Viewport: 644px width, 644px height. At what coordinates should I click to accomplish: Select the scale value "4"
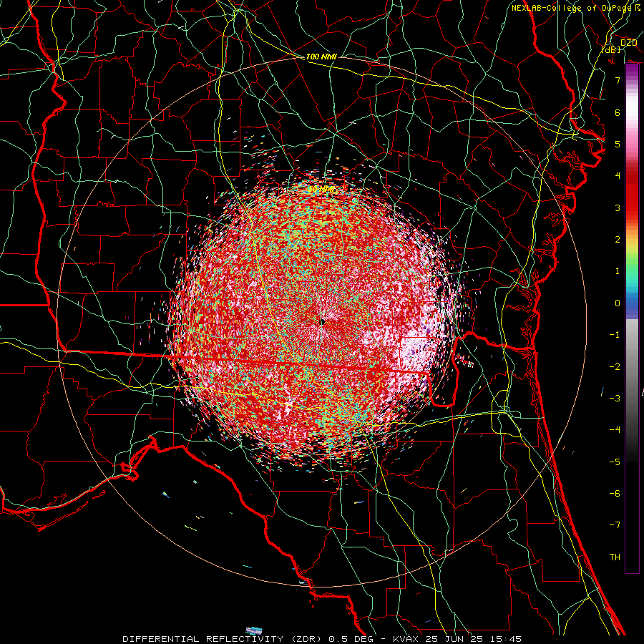click(x=618, y=176)
